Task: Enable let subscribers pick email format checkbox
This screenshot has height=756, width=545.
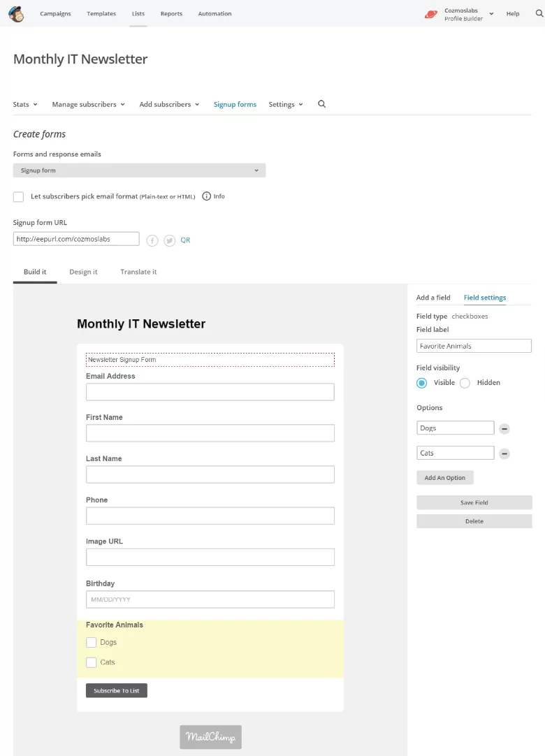Action: (x=18, y=197)
